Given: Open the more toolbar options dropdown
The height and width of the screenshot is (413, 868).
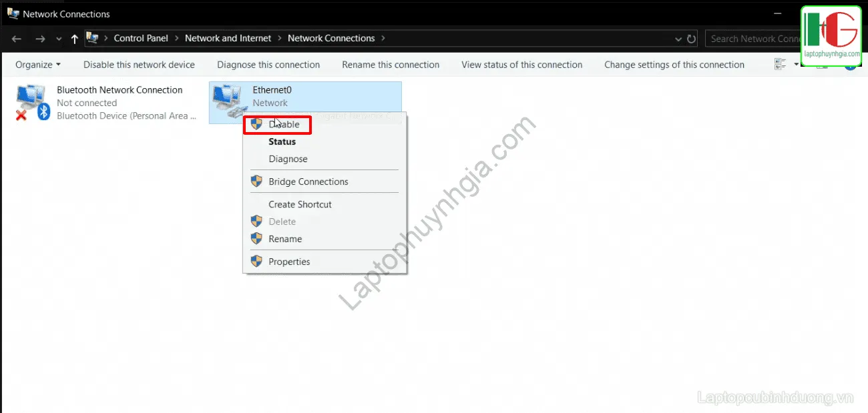Looking at the screenshot, I should click(x=795, y=63).
